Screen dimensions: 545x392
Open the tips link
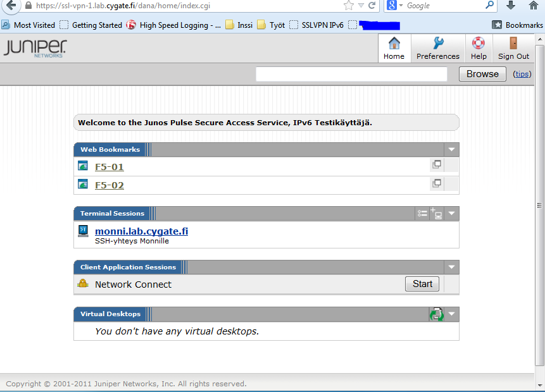click(522, 74)
